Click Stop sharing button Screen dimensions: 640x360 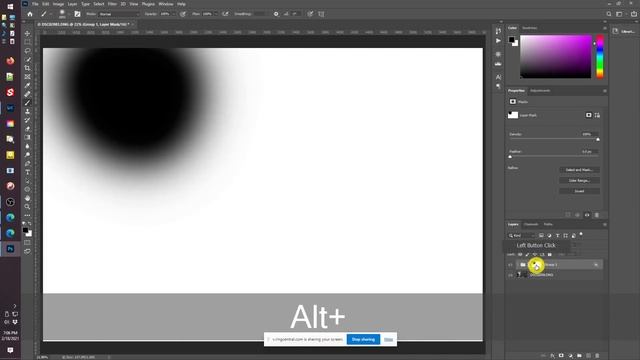point(363,339)
